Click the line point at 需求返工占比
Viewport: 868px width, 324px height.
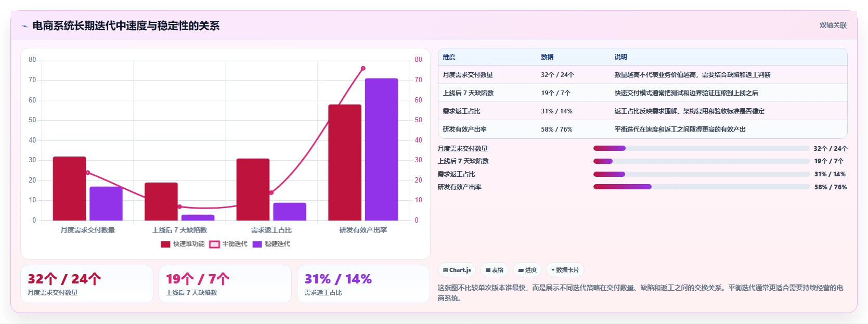pos(271,192)
